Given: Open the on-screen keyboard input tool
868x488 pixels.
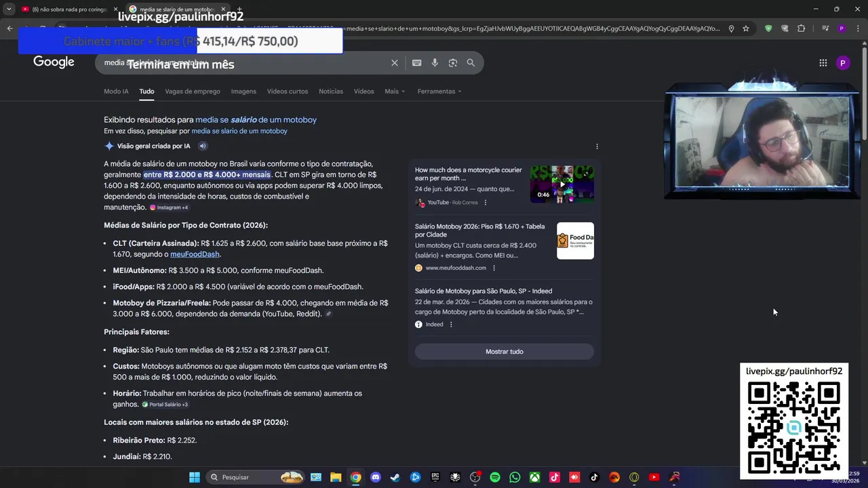Looking at the screenshot, I should click(x=416, y=63).
